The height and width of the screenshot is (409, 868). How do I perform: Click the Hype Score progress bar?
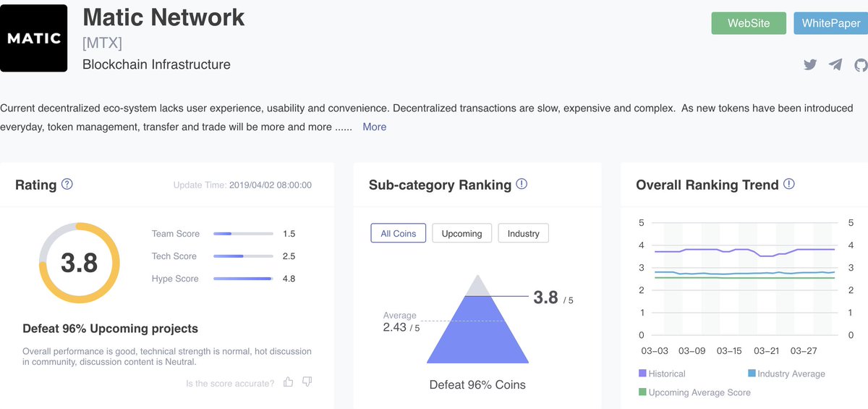click(244, 279)
